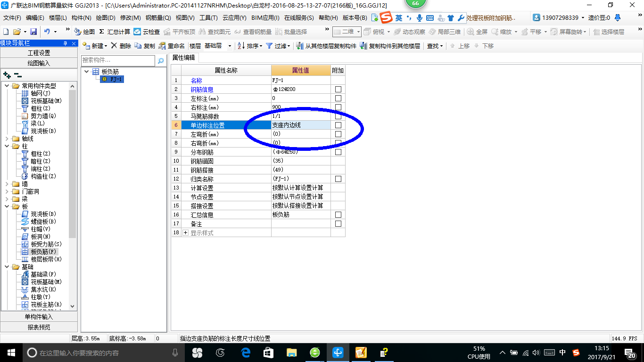Screen dimensions: 644x362
Task: Open the 报表预览 panel
Action: (x=39, y=327)
